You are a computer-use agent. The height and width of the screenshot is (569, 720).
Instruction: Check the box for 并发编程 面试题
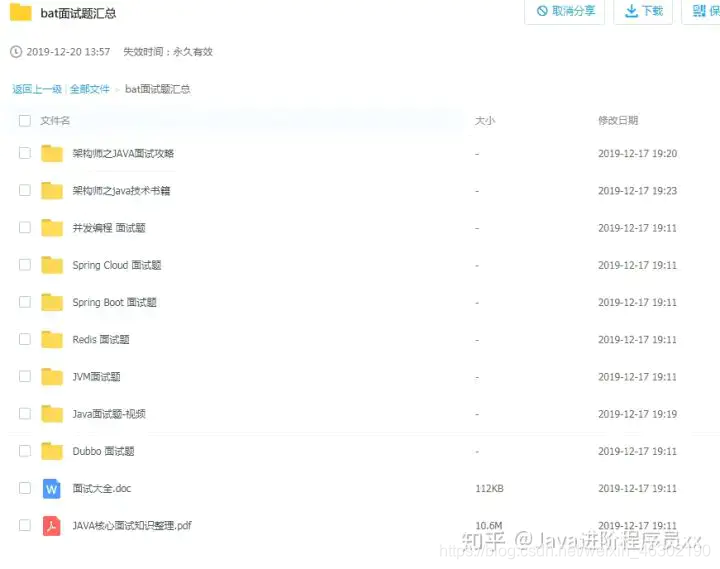(25, 227)
